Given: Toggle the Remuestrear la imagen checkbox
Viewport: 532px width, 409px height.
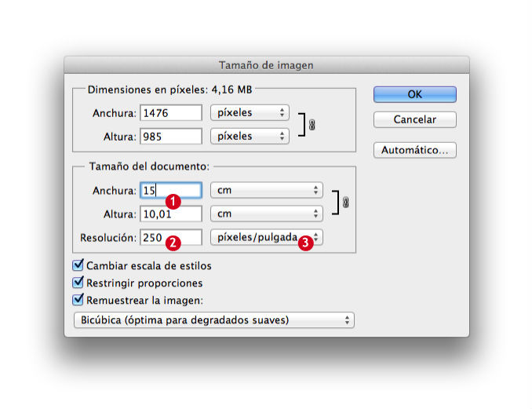Looking at the screenshot, I should [78, 300].
